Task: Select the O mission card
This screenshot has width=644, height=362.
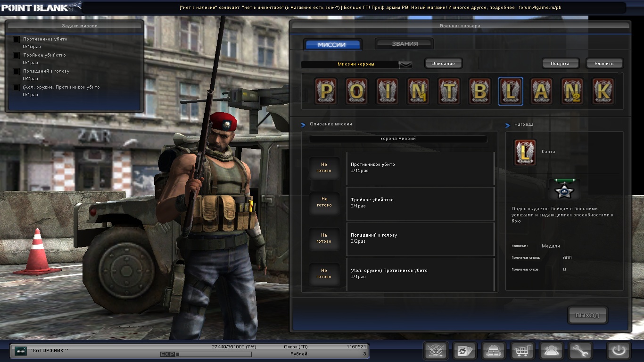Action: (356, 91)
